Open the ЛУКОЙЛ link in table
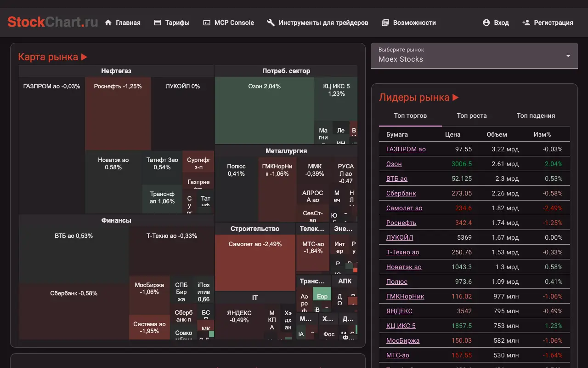This screenshot has width=588, height=368. click(400, 237)
